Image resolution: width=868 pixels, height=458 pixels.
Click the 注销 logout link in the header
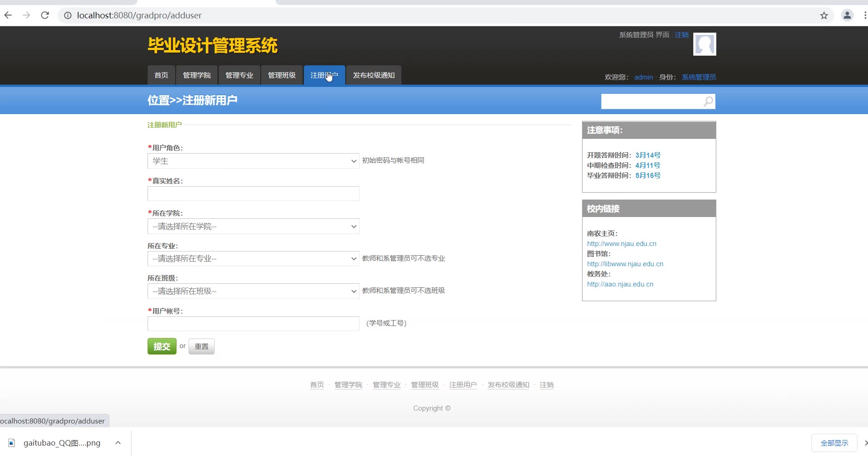[681, 35]
